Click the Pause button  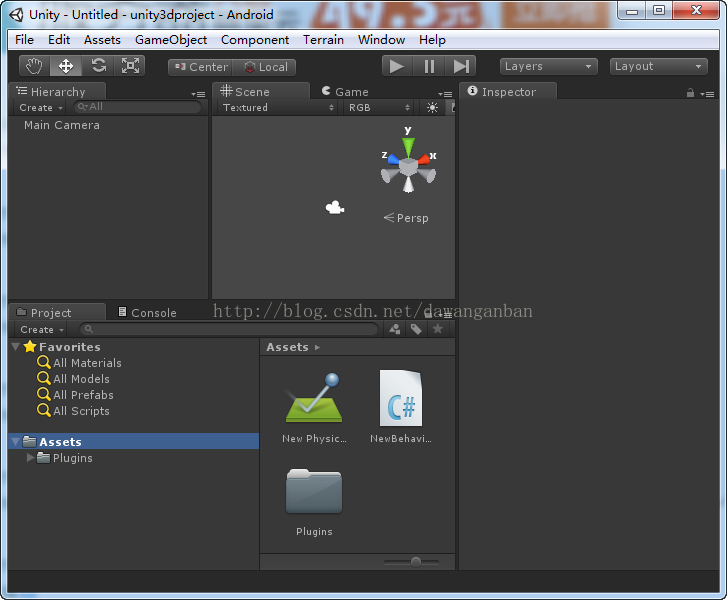429,66
